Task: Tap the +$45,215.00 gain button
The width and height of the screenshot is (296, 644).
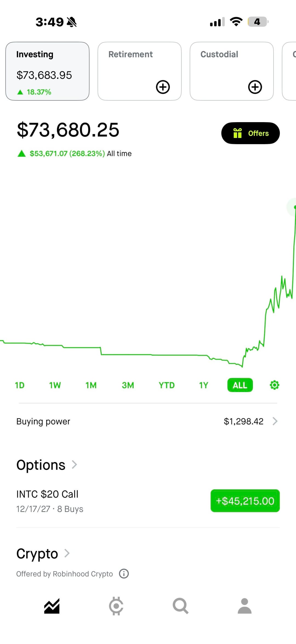Action: (x=245, y=501)
